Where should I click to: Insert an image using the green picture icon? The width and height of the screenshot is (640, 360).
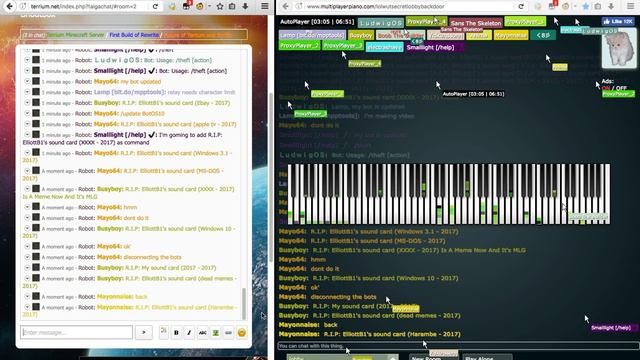216,333
